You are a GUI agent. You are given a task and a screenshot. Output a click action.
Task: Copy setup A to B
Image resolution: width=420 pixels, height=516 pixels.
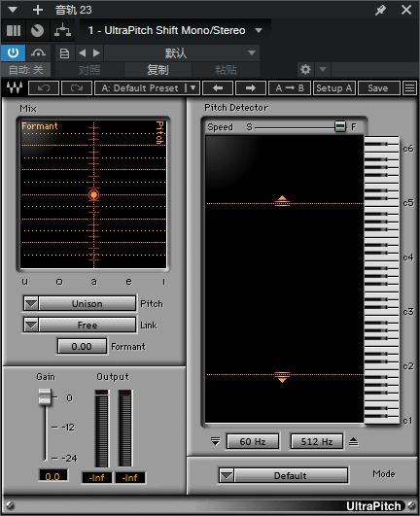point(290,88)
